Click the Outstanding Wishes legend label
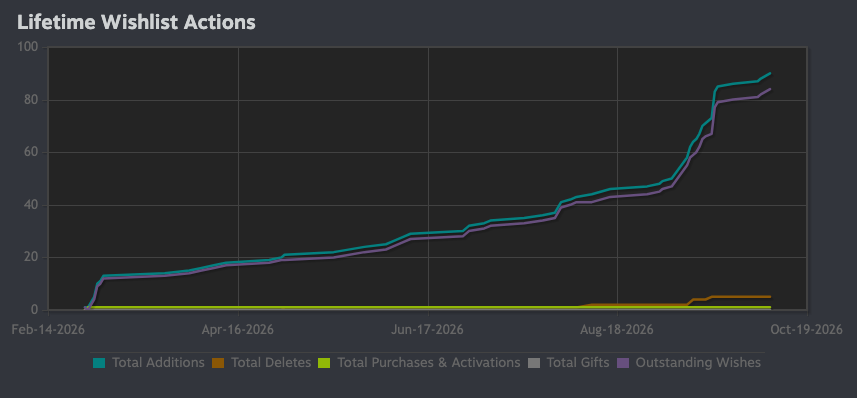The width and height of the screenshot is (857, 398). point(698,362)
